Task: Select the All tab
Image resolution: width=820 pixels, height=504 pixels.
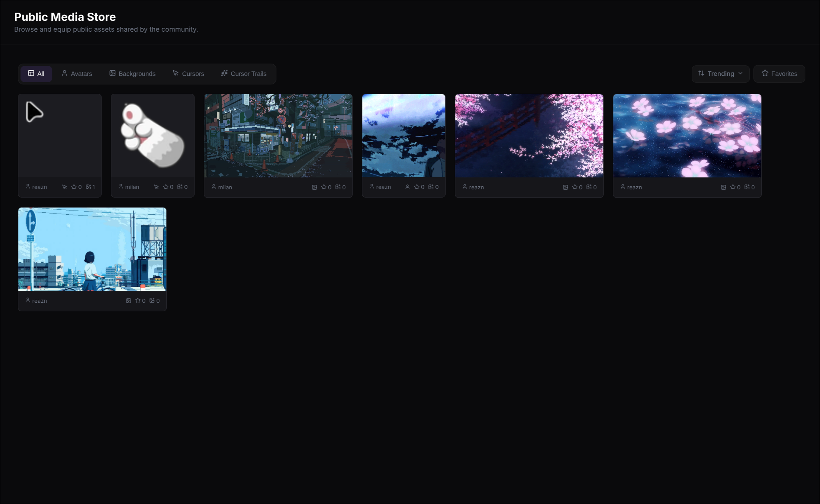Action: click(36, 74)
